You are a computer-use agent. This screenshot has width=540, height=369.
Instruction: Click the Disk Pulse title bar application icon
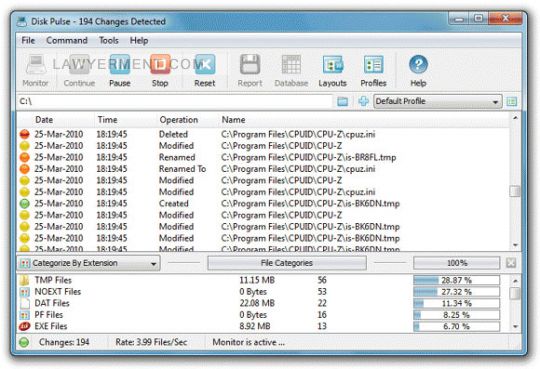pyautogui.click(x=22, y=22)
